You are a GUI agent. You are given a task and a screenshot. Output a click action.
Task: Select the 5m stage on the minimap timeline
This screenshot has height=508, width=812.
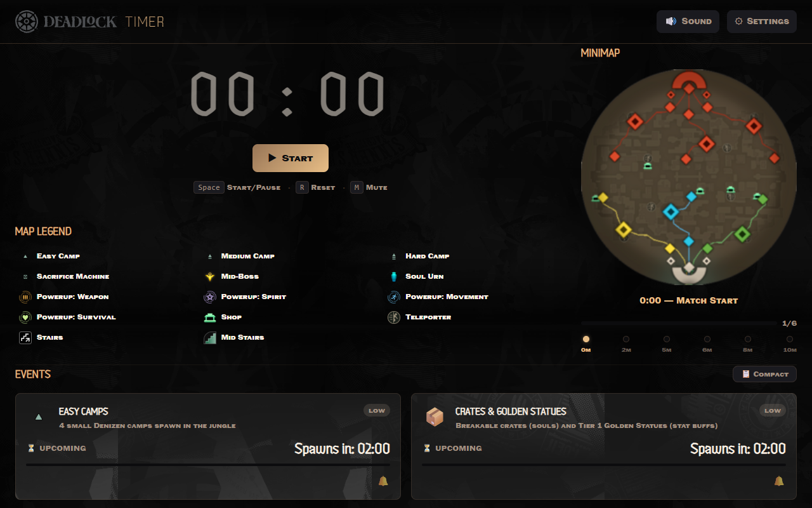click(x=666, y=338)
